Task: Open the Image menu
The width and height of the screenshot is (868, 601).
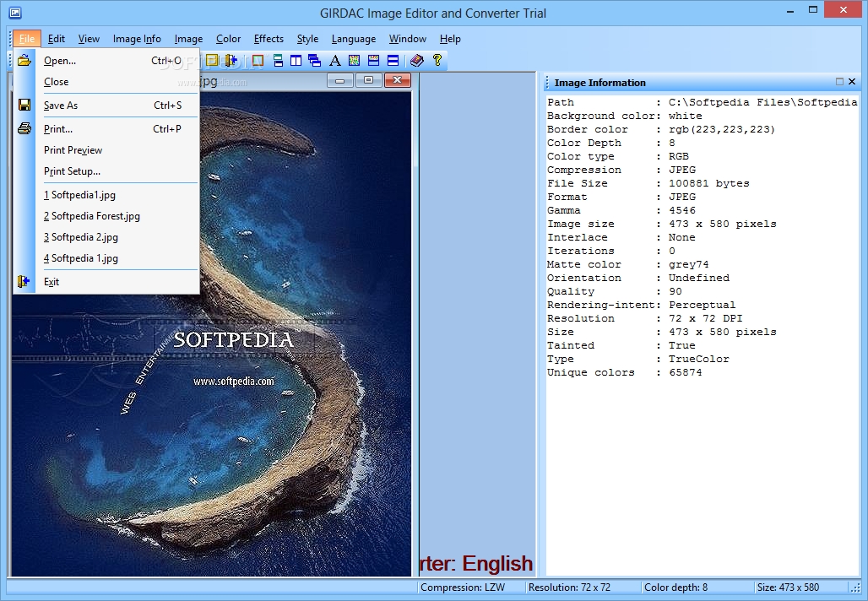Action: pos(188,39)
